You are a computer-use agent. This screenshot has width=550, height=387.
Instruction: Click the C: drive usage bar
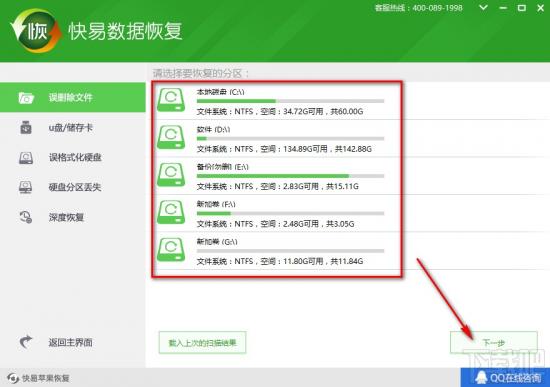point(290,101)
